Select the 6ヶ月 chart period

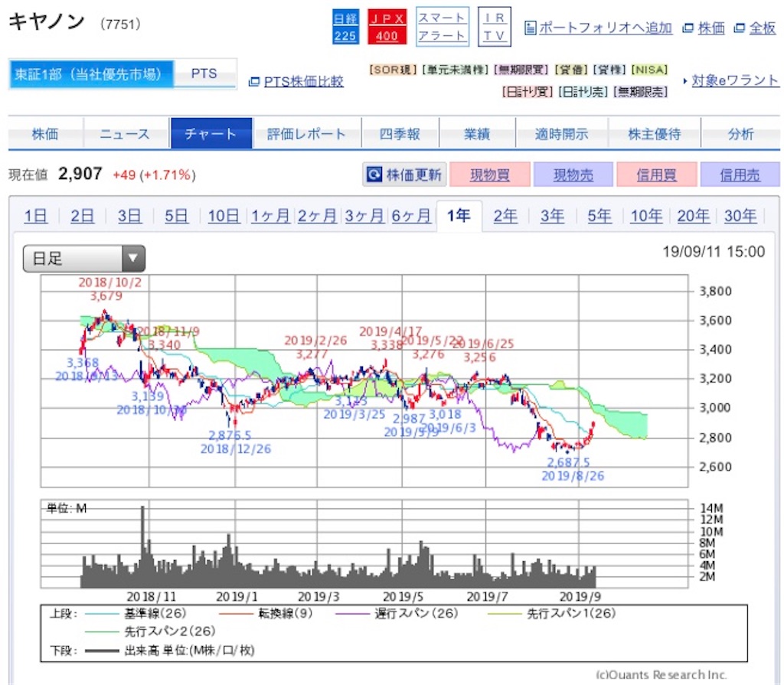click(x=411, y=216)
